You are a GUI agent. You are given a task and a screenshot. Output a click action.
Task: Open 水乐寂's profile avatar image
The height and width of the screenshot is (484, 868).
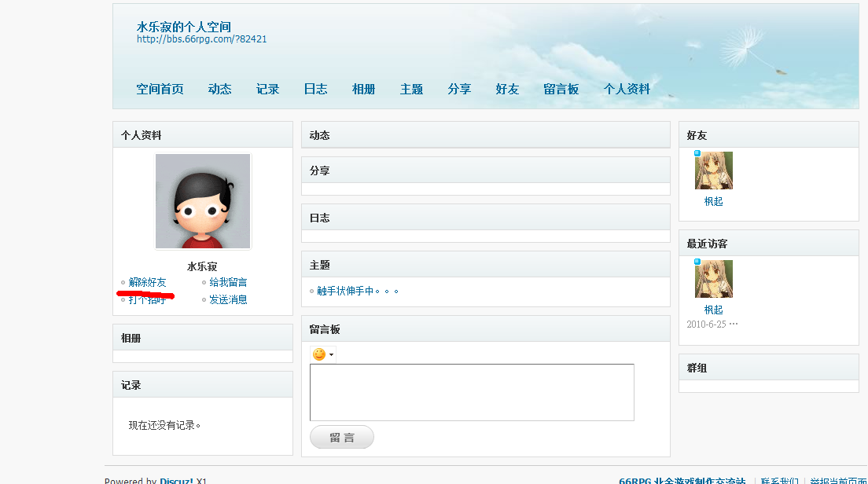[x=203, y=201]
